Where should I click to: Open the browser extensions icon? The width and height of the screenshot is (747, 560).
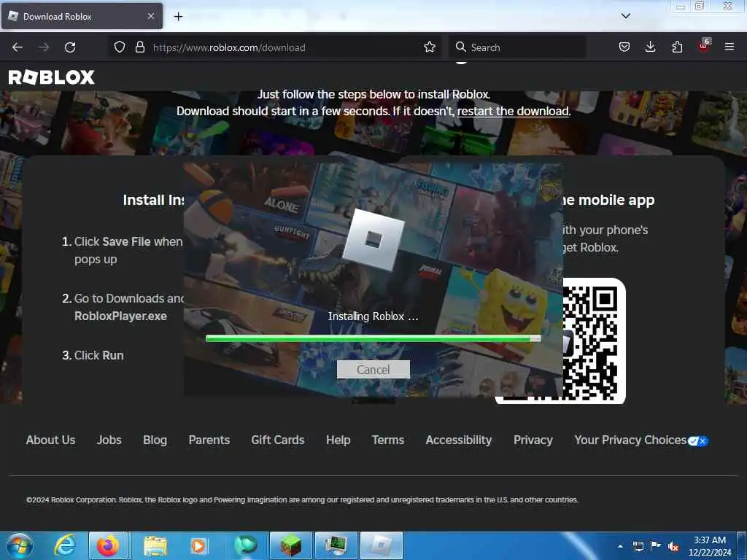[677, 47]
